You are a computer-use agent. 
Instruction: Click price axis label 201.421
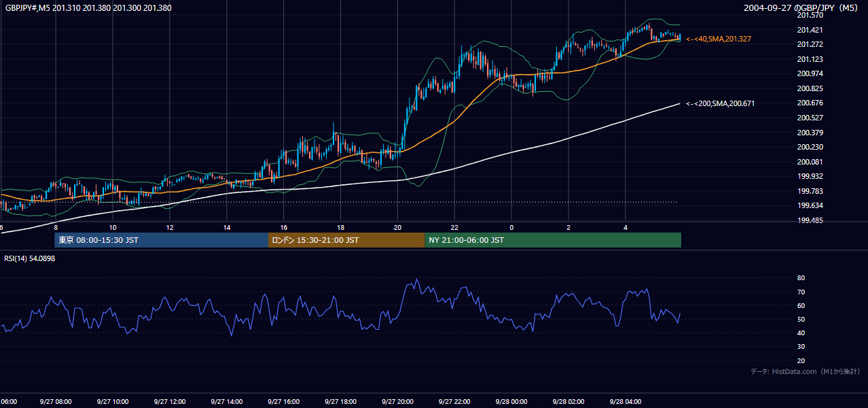pos(810,30)
